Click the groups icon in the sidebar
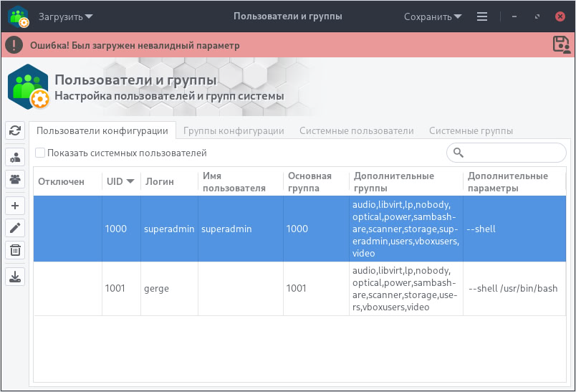The height and width of the screenshot is (392, 576). click(x=15, y=179)
